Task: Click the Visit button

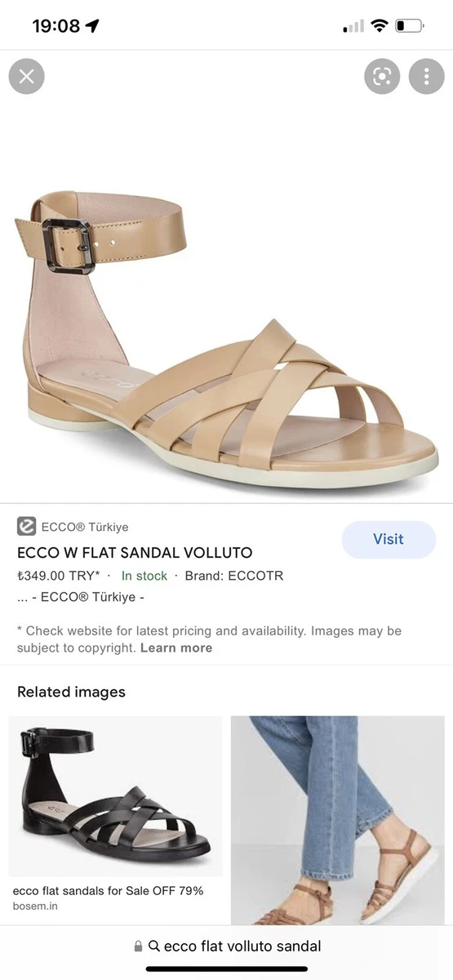Action: tap(389, 539)
